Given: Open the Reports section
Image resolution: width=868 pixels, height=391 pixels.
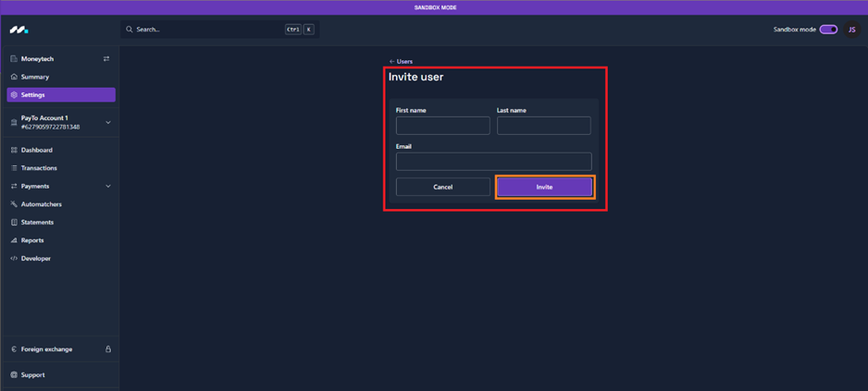Looking at the screenshot, I should click(x=61, y=240).
